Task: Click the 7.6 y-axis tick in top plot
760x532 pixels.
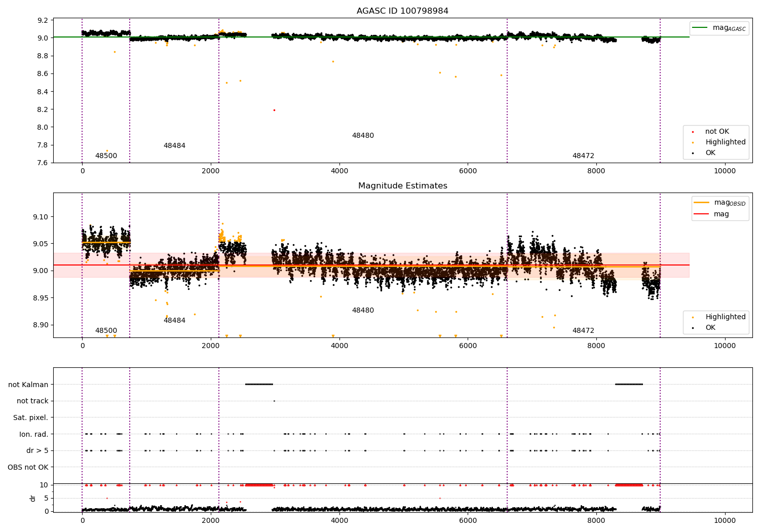Action: [43, 163]
